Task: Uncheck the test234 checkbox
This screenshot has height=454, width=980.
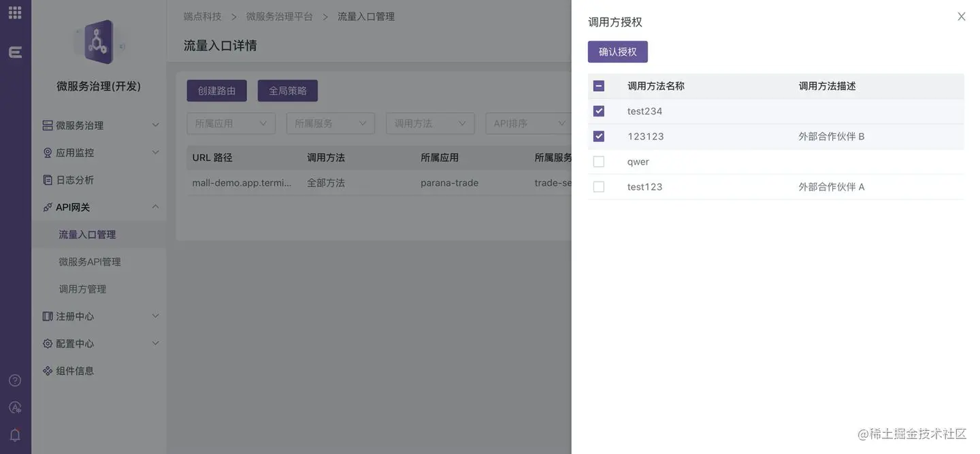Action: [x=599, y=111]
